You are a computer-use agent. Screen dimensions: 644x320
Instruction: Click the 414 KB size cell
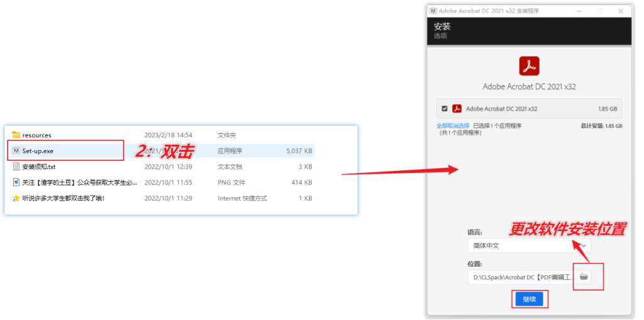(x=301, y=182)
